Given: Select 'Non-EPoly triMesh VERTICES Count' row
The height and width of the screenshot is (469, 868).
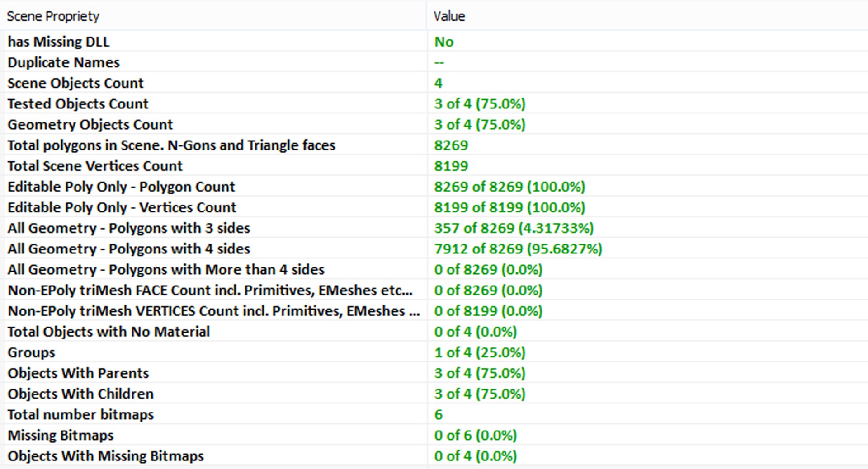Looking at the screenshot, I should (434, 311).
